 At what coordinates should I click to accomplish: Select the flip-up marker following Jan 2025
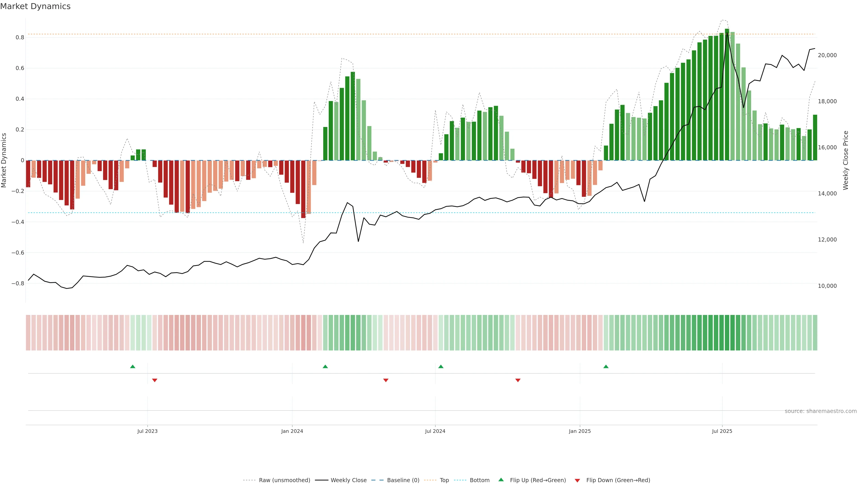(606, 366)
